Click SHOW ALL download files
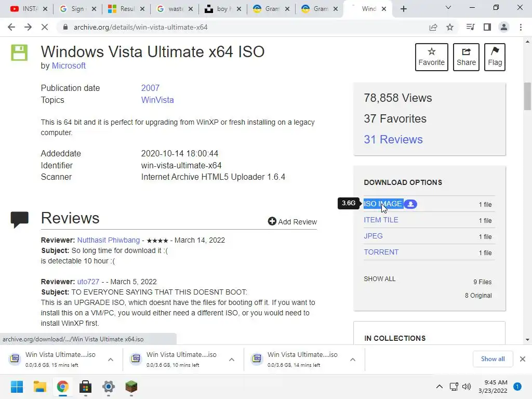 click(380, 279)
